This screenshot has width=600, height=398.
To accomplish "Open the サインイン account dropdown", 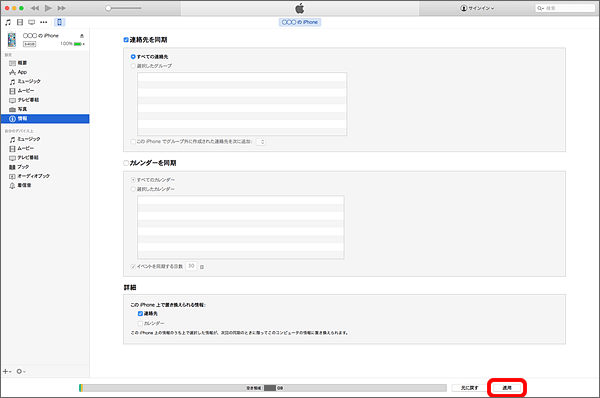I will click(x=477, y=8).
